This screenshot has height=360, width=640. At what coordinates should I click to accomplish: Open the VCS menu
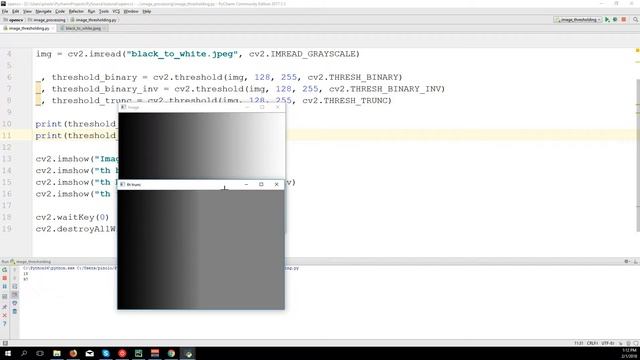click(116, 11)
